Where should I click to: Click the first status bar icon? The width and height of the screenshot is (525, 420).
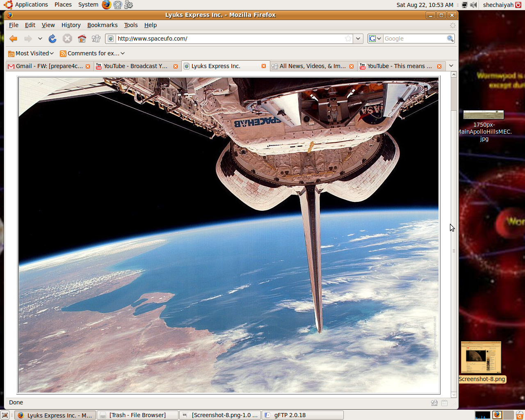click(434, 403)
